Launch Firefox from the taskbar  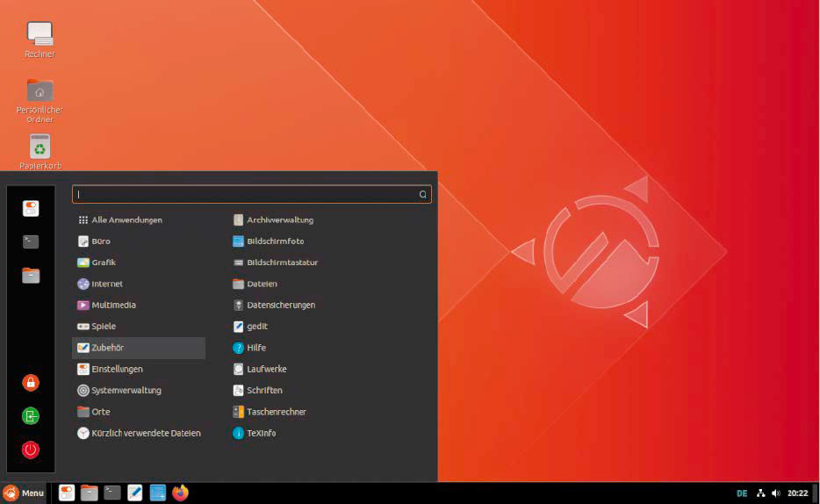(x=181, y=493)
